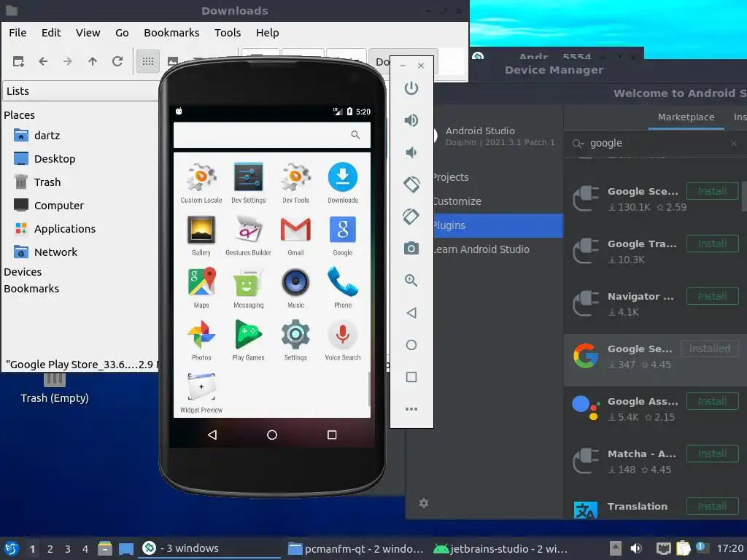Click emulator toolbar home circle

(411, 345)
